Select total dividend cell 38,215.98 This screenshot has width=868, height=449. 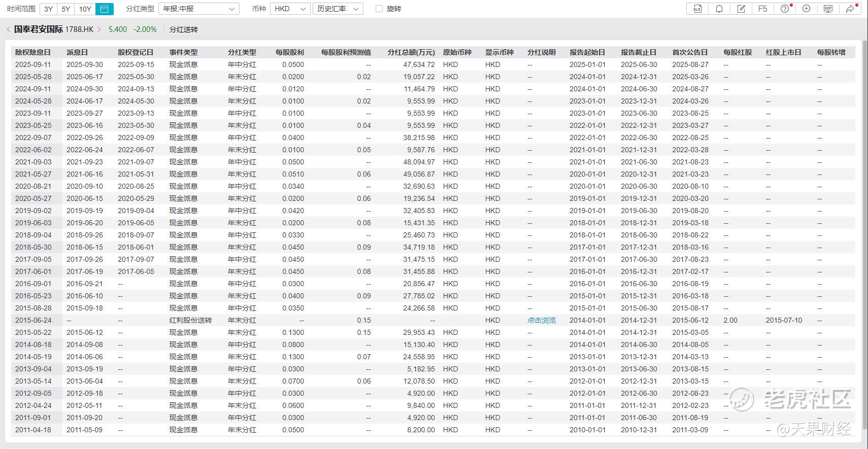[419, 137]
